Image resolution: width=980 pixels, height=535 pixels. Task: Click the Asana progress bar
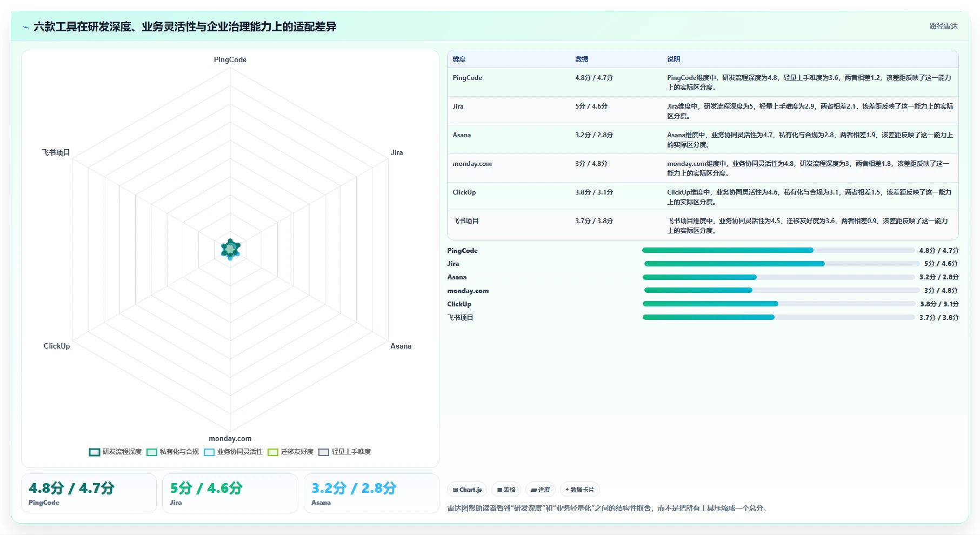(x=779, y=277)
